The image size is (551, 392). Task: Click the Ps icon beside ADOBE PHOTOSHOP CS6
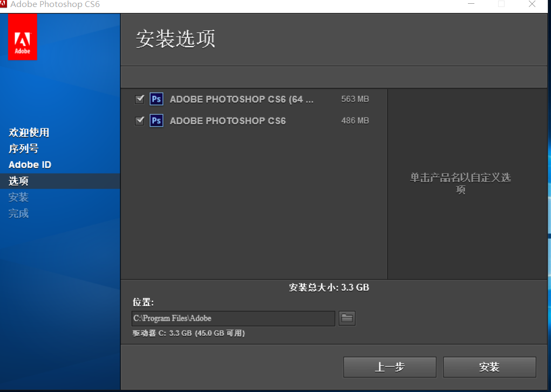coord(157,120)
